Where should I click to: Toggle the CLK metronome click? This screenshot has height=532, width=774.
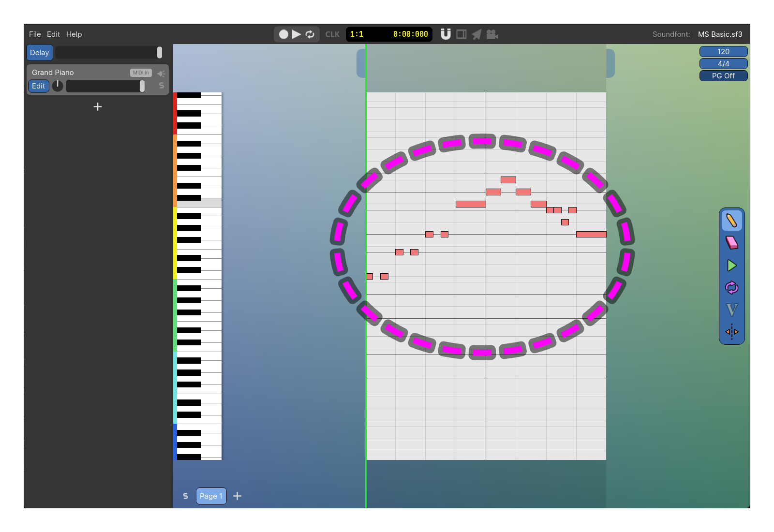[x=332, y=34]
